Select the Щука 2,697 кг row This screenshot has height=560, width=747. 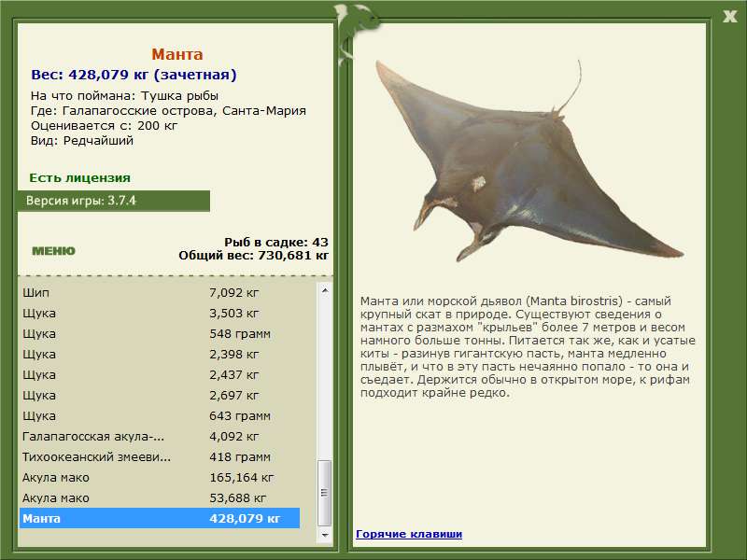160,395
